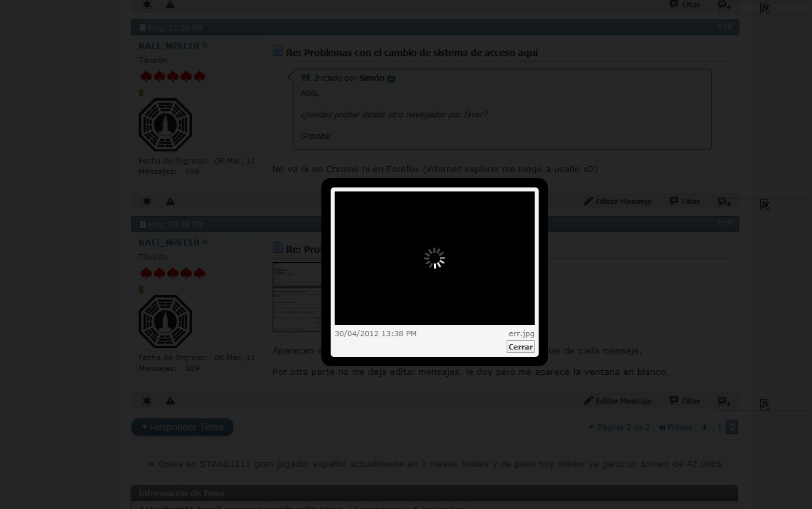
Task: Click the star icon in the topmost post footer
Action: pos(147,5)
